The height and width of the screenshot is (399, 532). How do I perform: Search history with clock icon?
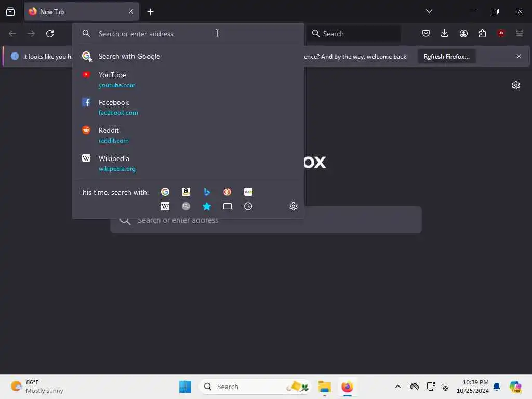[x=248, y=206]
